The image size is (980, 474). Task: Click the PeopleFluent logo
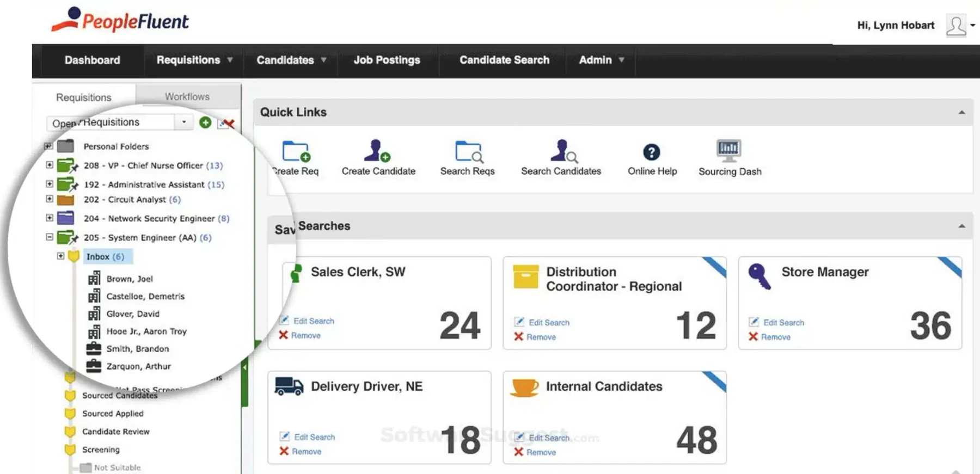120,20
